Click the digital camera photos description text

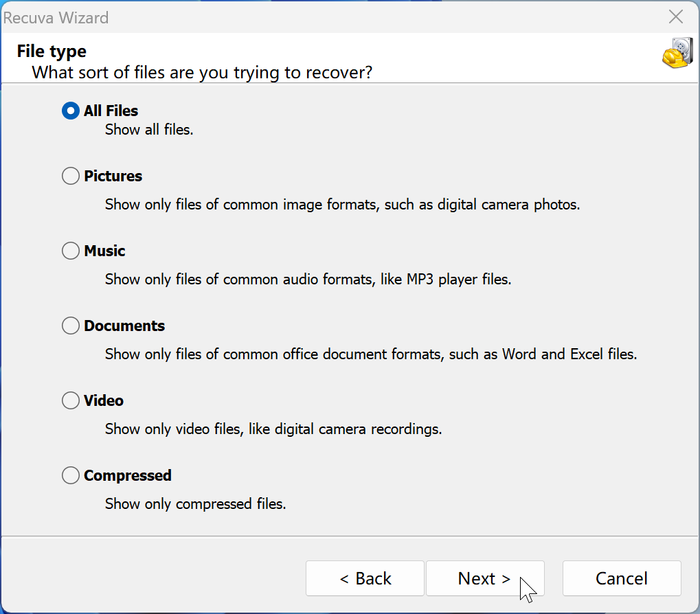click(342, 205)
